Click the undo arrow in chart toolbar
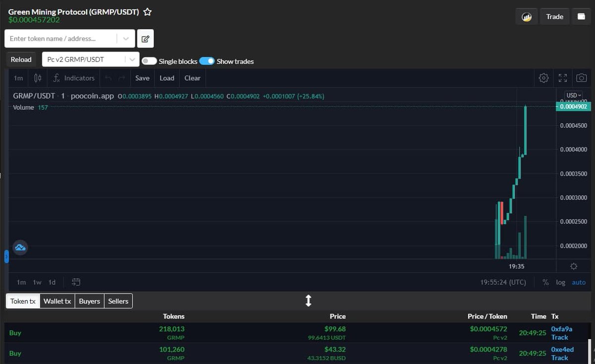The width and height of the screenshot is (595, 364). coord(109,78)
